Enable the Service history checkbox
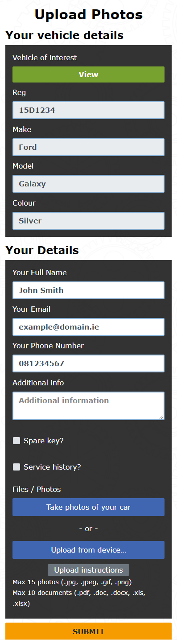 (x=16, y=467)
